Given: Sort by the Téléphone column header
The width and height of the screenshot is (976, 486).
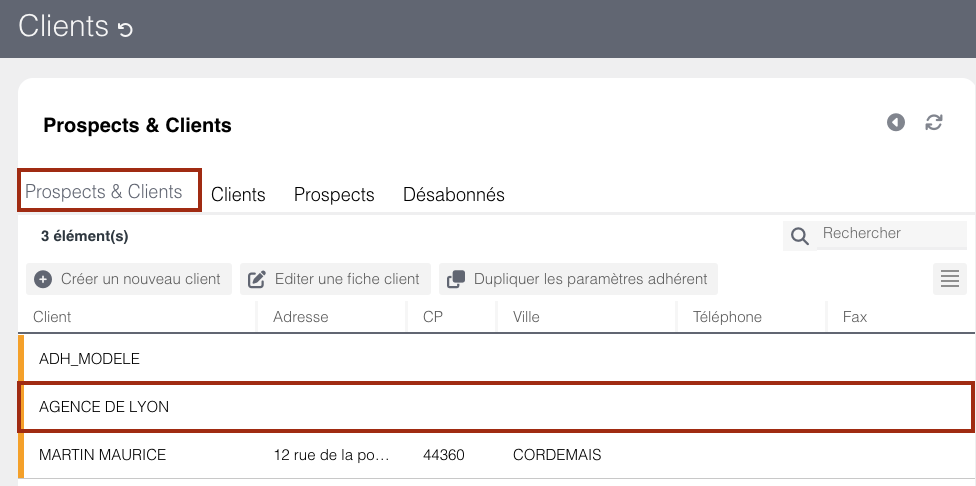Looking at the screenshot, I should [x=728, y=317].
